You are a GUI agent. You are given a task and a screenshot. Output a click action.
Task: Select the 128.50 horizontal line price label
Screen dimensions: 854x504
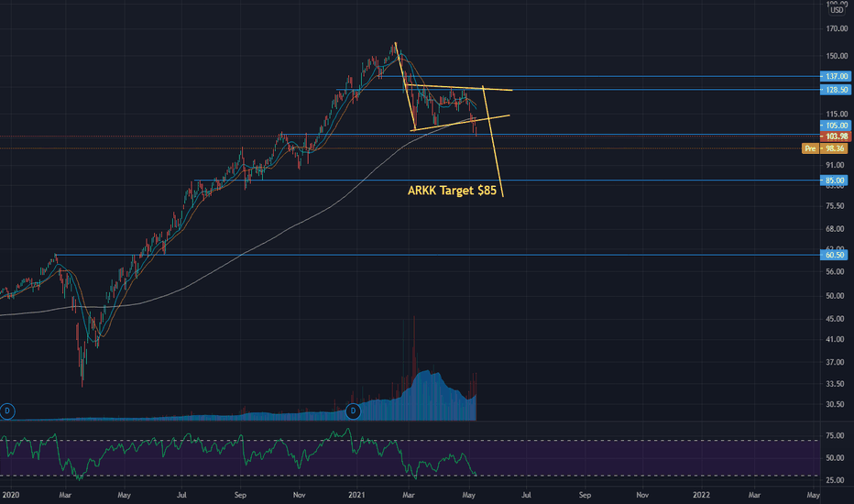tap(836, 90)
